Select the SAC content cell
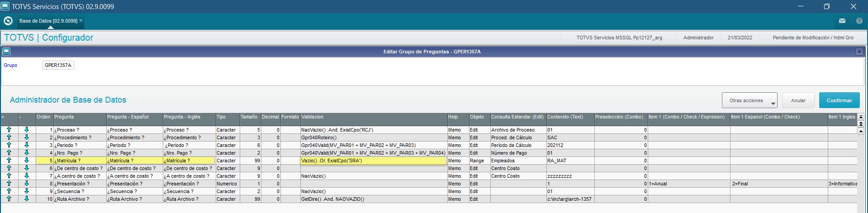The height and width of the screenshot is (213, 868). [x=570, y=137]
